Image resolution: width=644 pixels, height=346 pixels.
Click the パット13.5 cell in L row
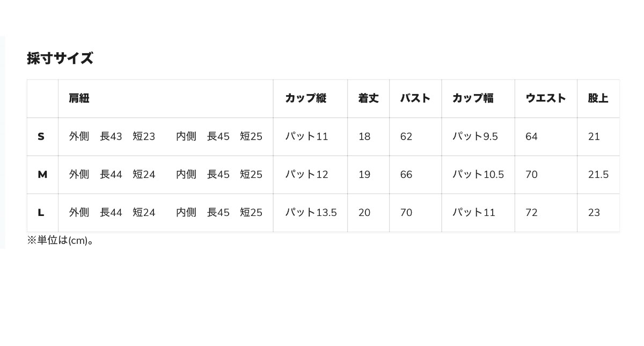point(311,213)
